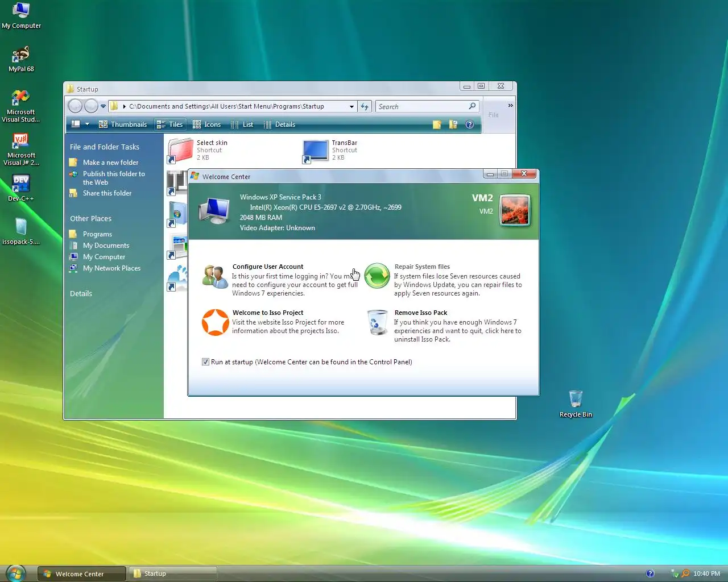Click the green Repair System files icon
The width and height of the screenshot is (728, 582).
(x=377, y=276)
